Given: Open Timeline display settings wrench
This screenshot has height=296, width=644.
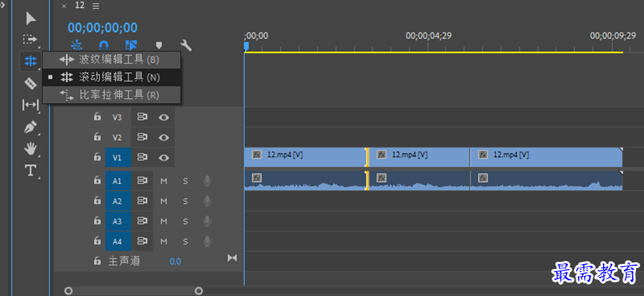Looking at the screenshot, I should pos(186,45).
